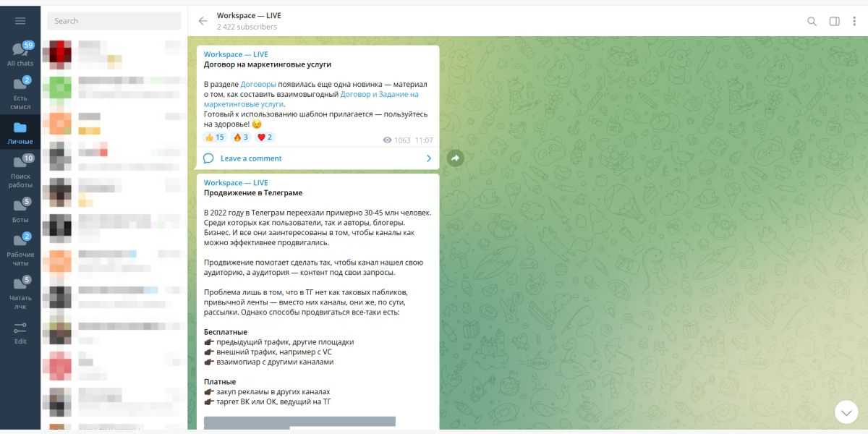Toggle the thumbs up reaction
Viewport: 868px width, 434px height.
pos(215,137)
